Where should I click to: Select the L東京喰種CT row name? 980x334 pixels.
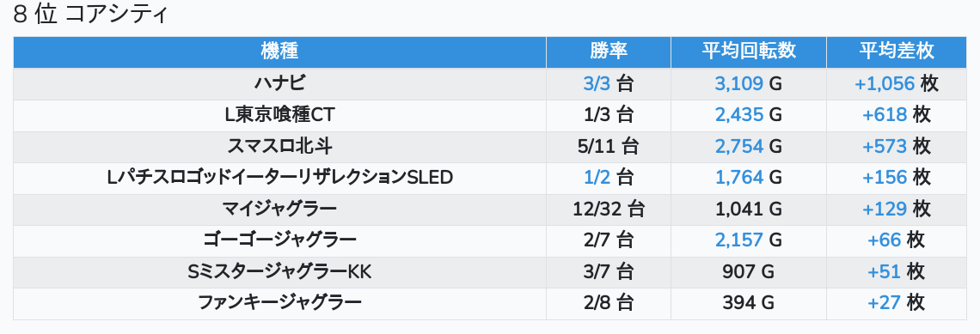coord(279,115)
